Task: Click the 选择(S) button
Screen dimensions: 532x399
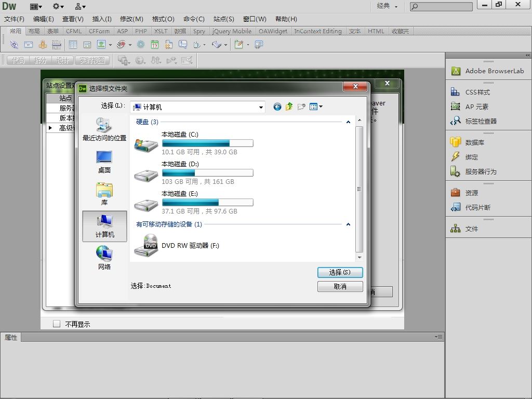Action: coord(340,272)
